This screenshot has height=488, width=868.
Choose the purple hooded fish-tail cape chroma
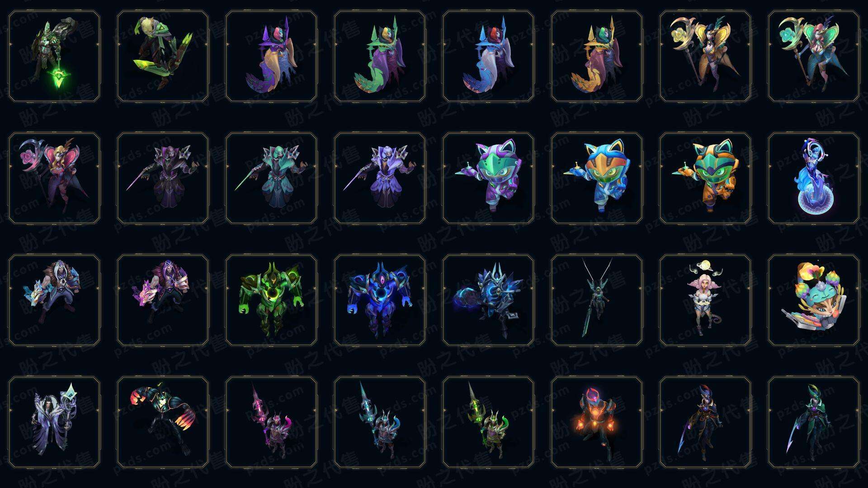point(271,56)
